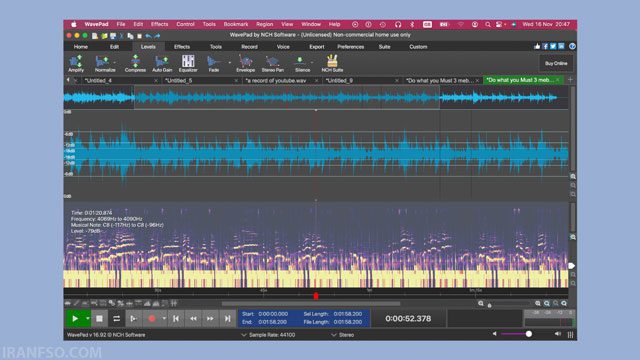This screenshot has height=360, width=640.
Task: Open Play button dropdown arrow
Action: (x=87, y=318)
